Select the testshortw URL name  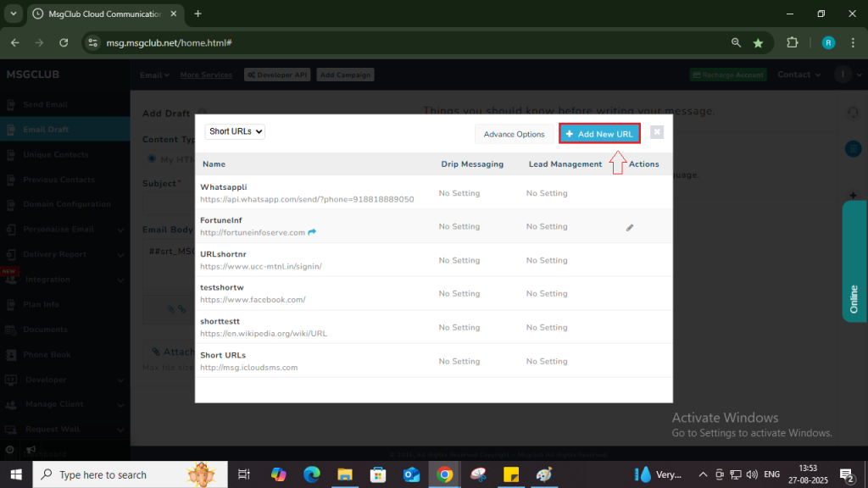[222, 287]
